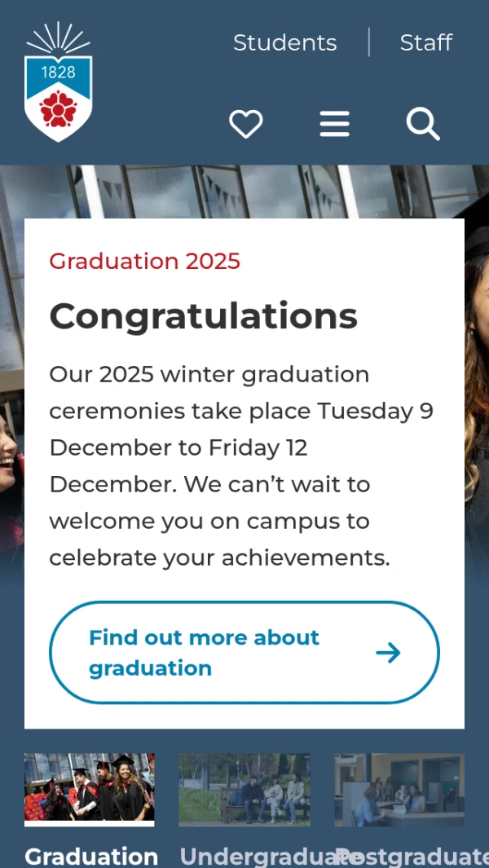
Task: Click the hero banner photo above card
Action: coord(244,192)
